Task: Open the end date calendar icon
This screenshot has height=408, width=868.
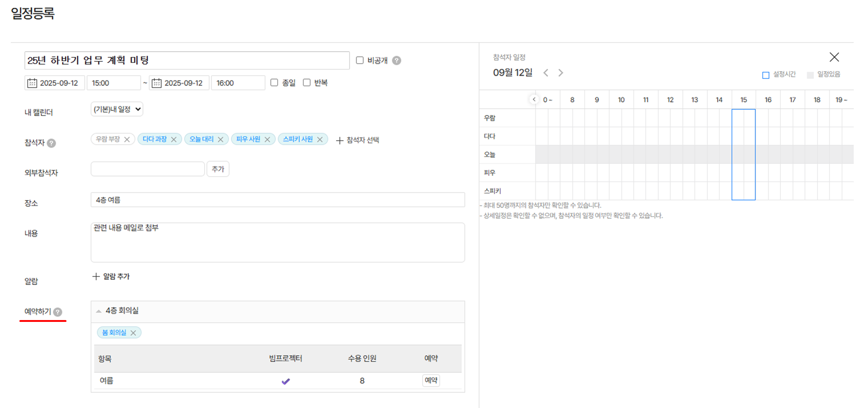Action: tap(157, 83)
